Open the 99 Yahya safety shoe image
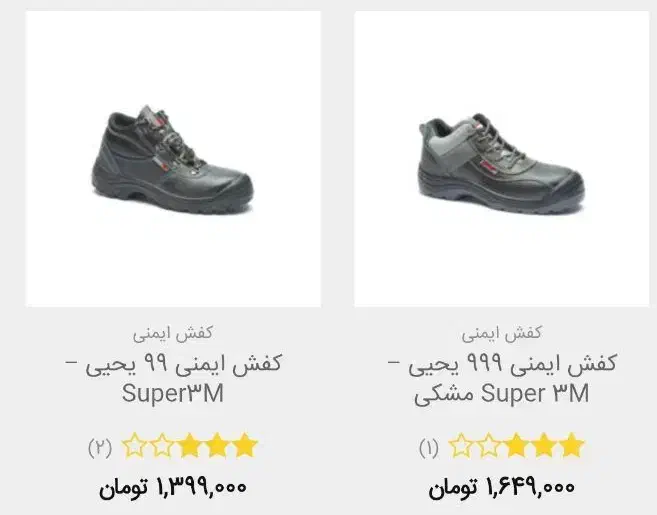Image resolution: width=657 pixels, height=515 pixels. pyautogui.click(x=173, y=159)
